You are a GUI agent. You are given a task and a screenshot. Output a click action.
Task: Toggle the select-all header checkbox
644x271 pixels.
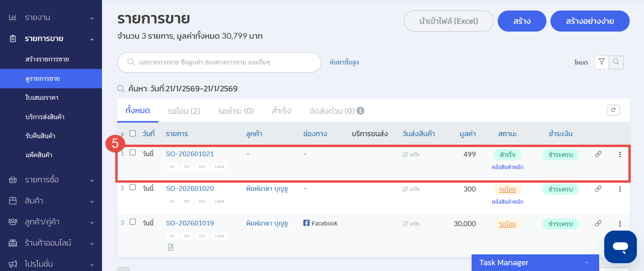click(x=133, y=133)
